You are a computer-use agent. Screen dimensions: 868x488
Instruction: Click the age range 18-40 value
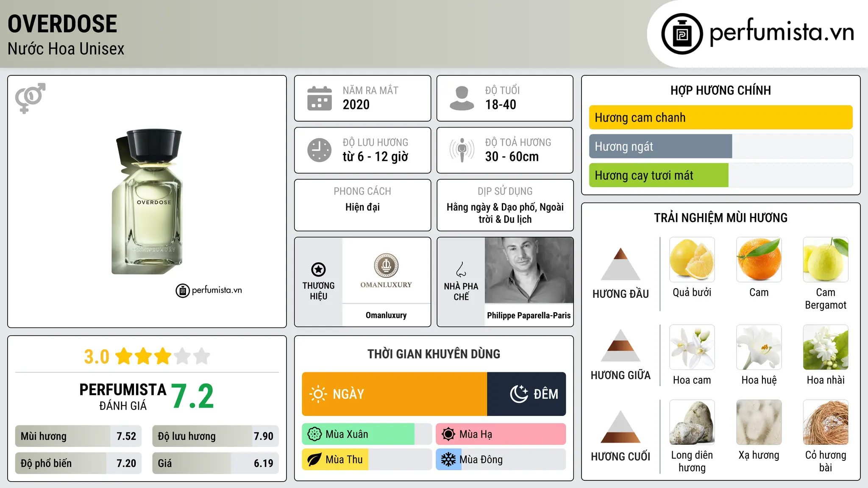click(501, 105)
